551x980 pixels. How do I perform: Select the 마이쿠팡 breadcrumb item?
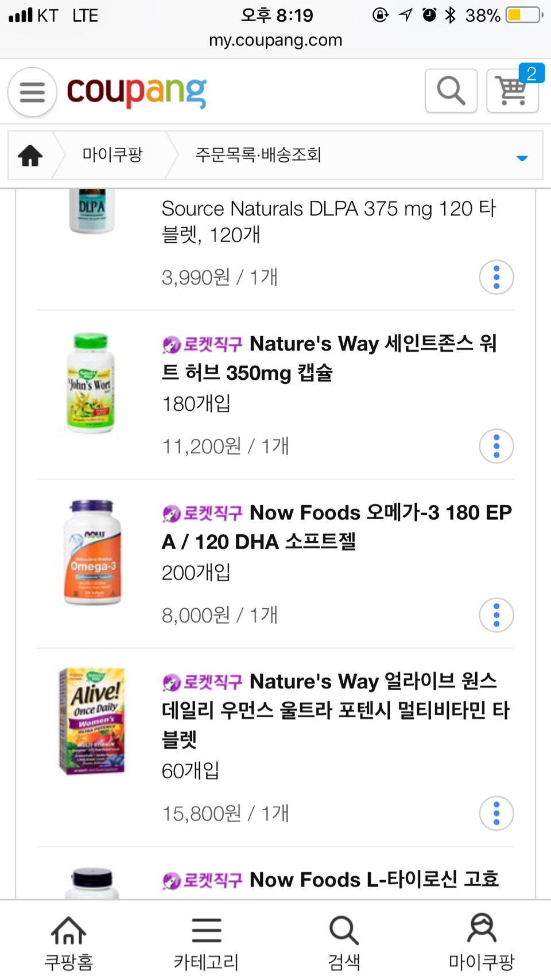(112, 155)
